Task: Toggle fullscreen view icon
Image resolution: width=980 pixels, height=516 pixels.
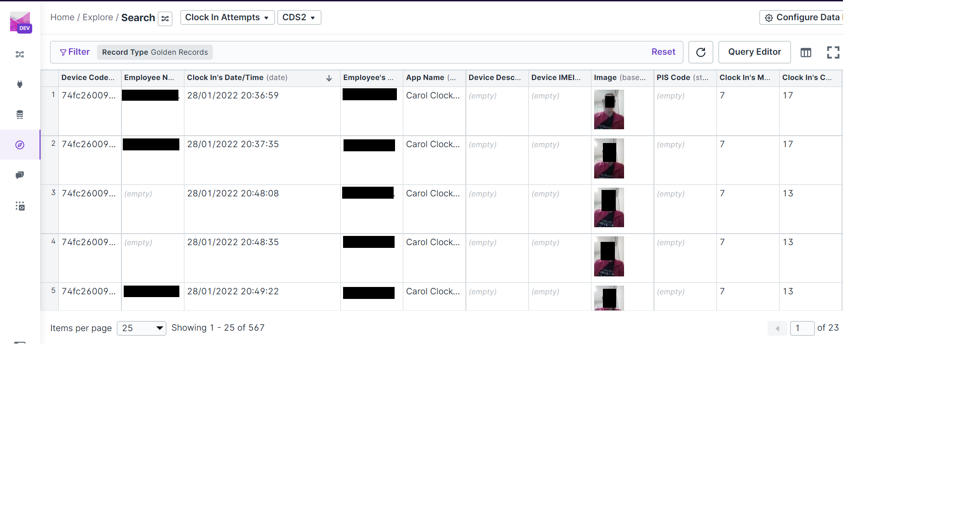Action: 833,52
